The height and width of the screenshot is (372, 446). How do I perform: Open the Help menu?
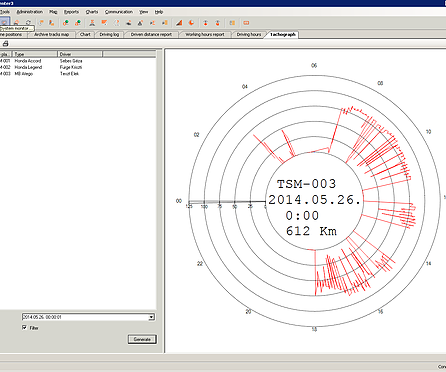159,12
